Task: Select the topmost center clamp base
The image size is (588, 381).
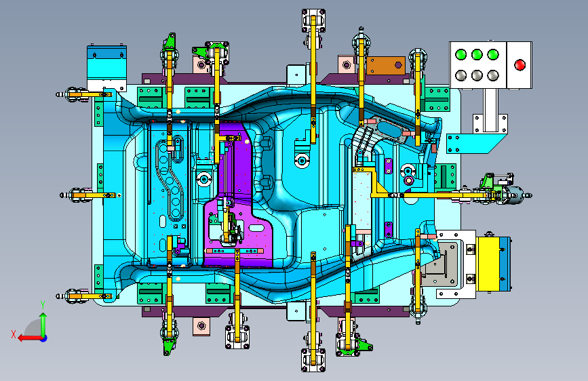Action: point(313,20)
